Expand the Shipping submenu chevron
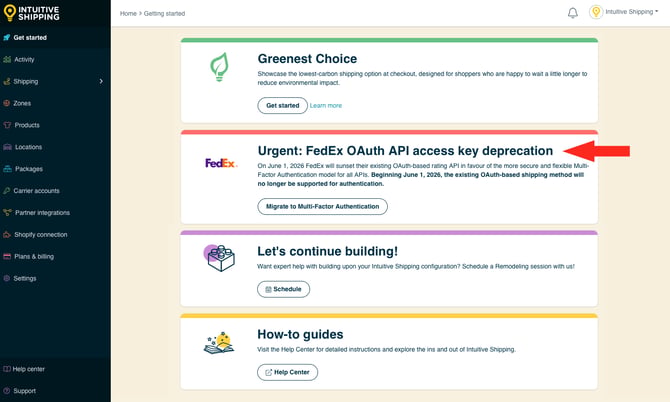Viewport: 670px width, 402px height. point(101,81)
